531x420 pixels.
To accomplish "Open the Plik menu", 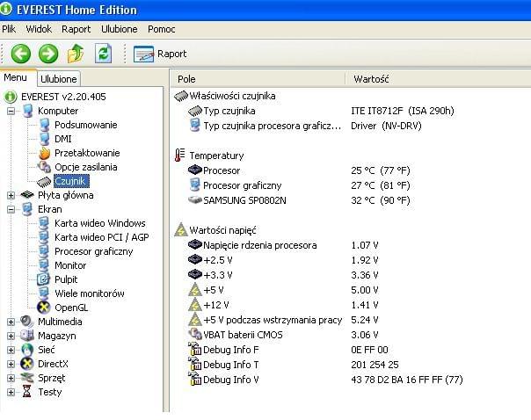I will coord(9,29).
